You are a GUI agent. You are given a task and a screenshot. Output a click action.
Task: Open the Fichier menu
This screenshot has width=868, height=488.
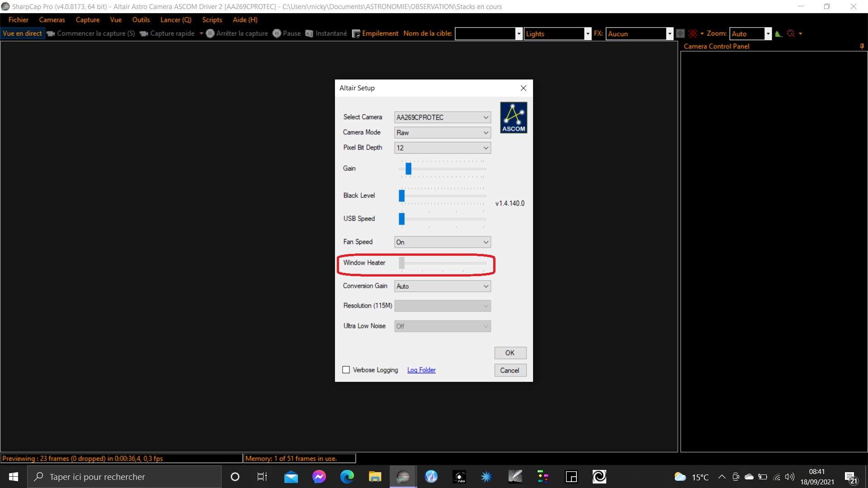pos(19,20)
